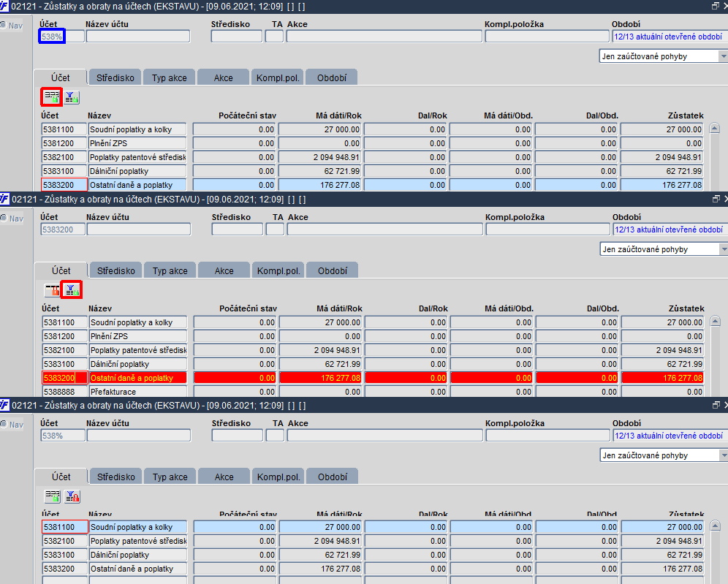
Task: Select the Účet tab in bottom window
Action: (x=61, y=477)
